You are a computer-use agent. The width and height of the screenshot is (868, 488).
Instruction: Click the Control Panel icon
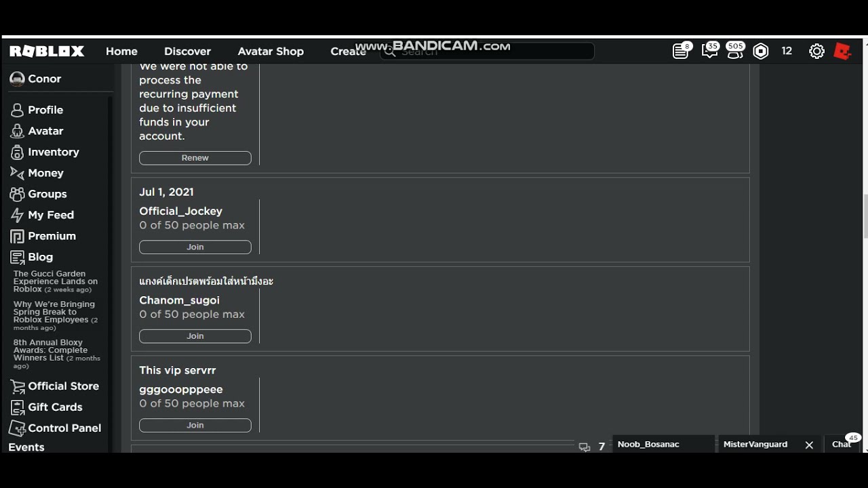(17, 428)
